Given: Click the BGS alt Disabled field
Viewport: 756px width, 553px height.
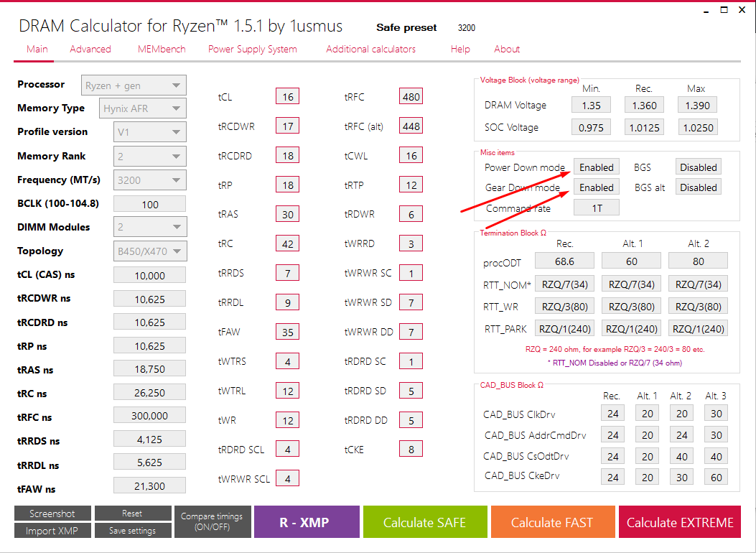Looking at the screenshot, I should pyautogui.click(x=698, y=187).
